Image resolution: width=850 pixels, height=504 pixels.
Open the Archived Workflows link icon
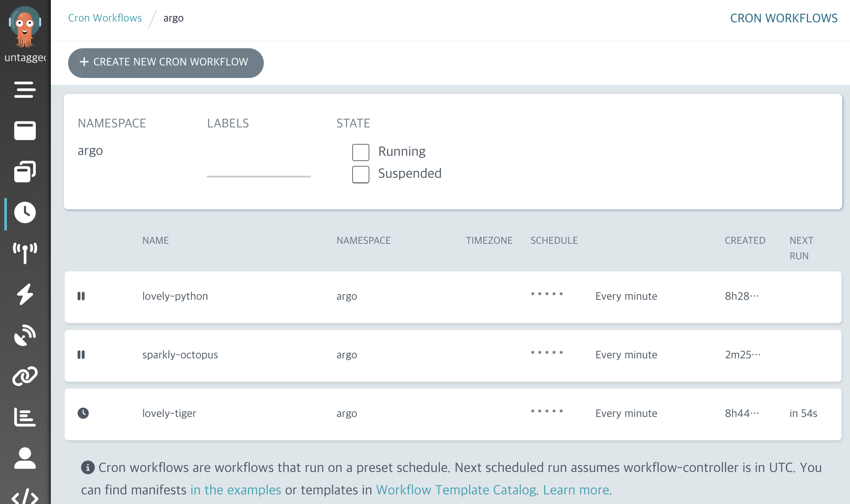(25, 376)
